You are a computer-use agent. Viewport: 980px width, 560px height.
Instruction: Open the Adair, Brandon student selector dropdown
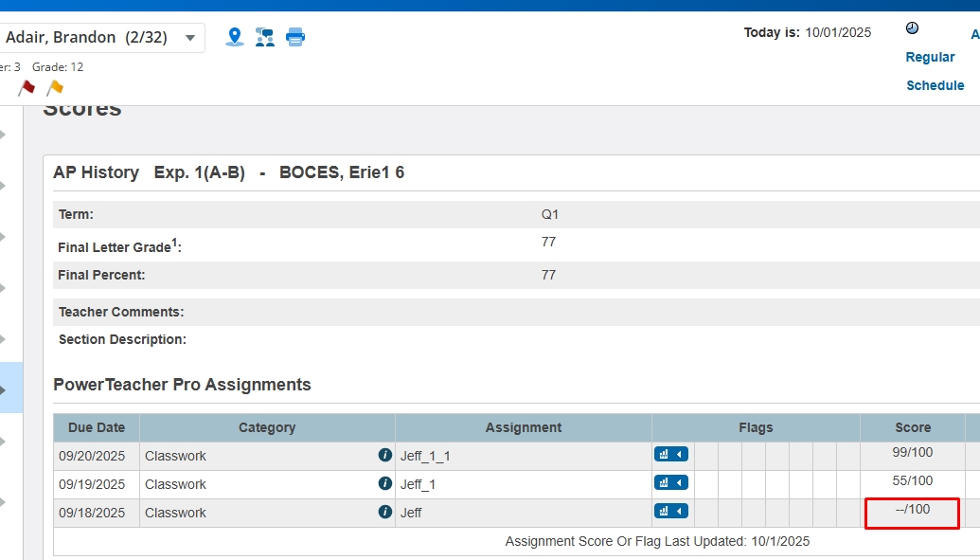click(x=190, y=38)
